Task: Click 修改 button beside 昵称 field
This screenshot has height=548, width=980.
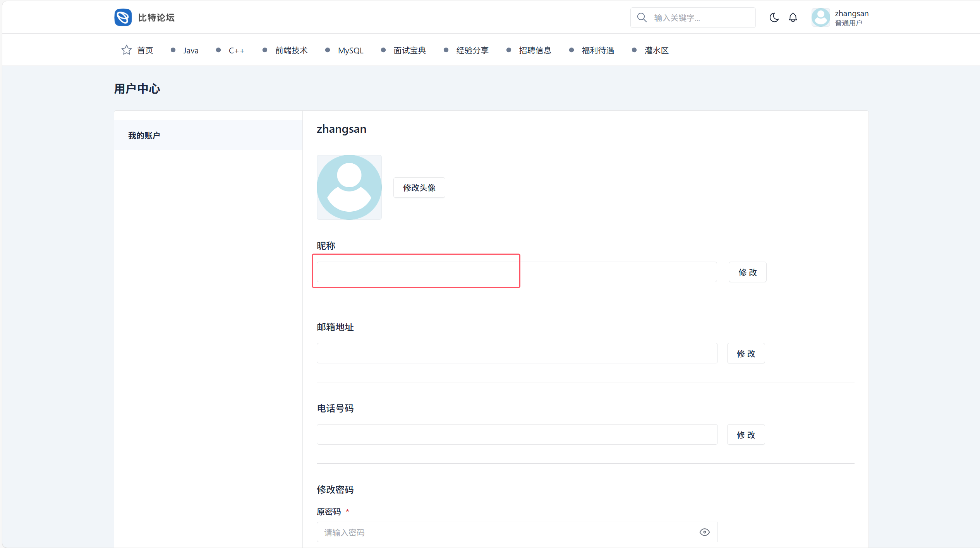Action: point(747,272)
